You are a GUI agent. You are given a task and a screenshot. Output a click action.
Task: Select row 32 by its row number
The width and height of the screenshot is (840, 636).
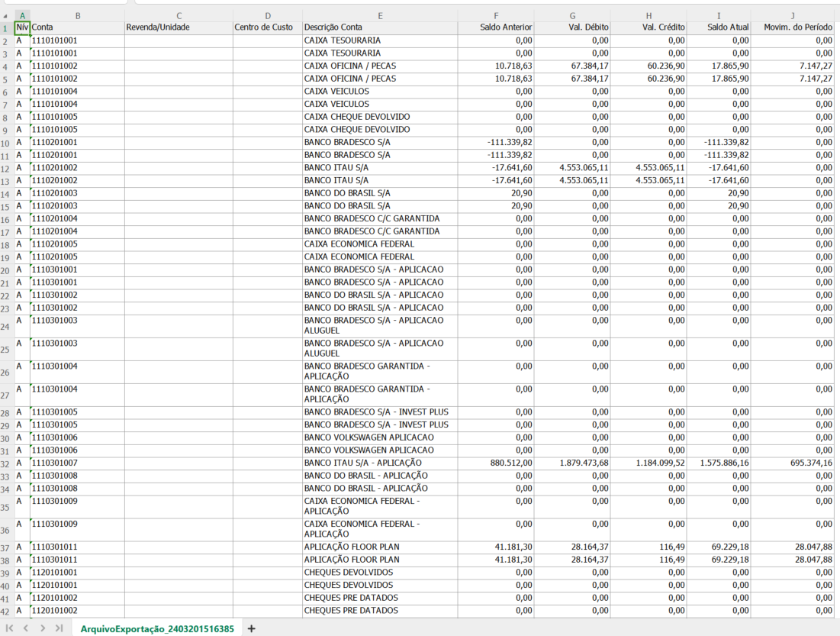(5, 463)
